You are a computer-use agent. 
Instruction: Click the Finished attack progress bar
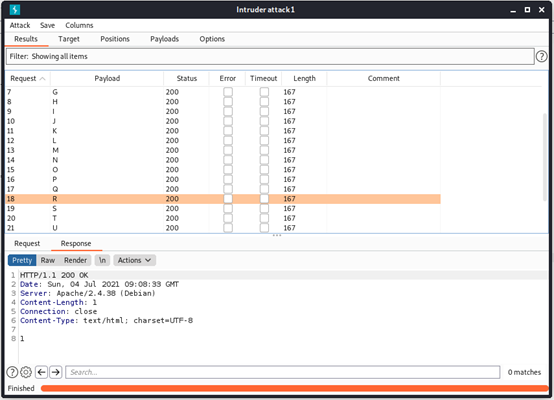coord(294,388)
